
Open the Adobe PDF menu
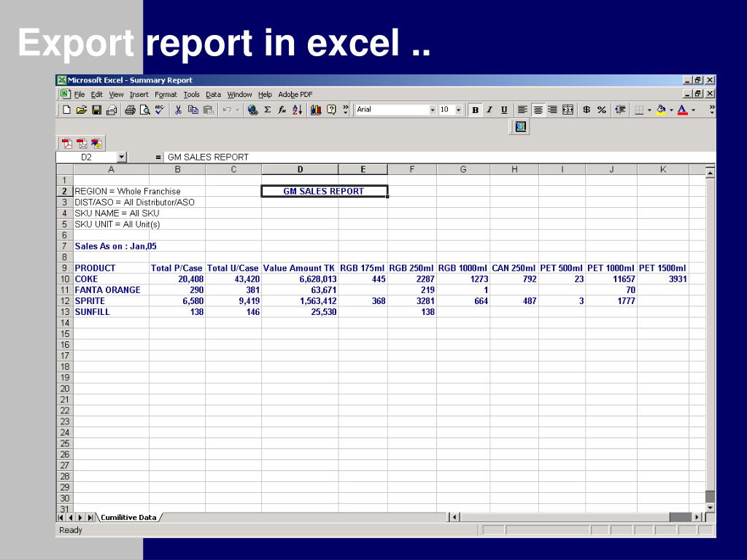click(295, 94)
